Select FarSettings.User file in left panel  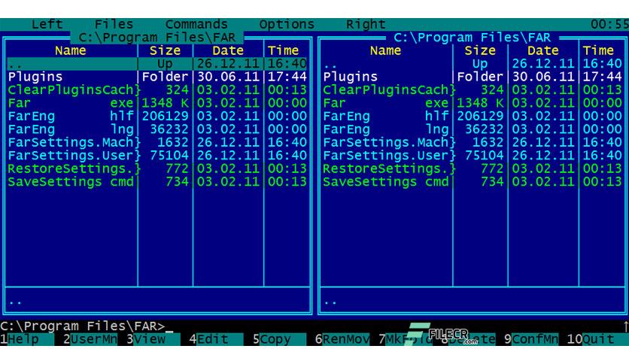(157, 156)
